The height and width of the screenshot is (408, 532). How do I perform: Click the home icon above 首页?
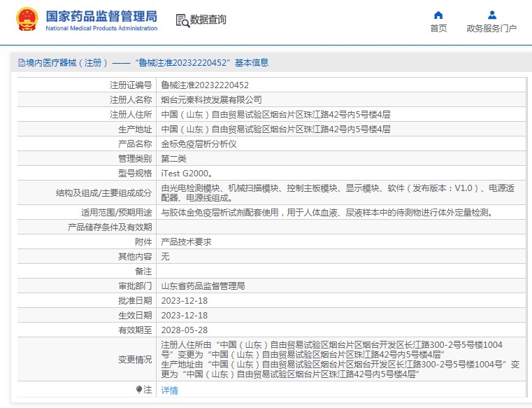pyautogui.click(x=438, y=15)
